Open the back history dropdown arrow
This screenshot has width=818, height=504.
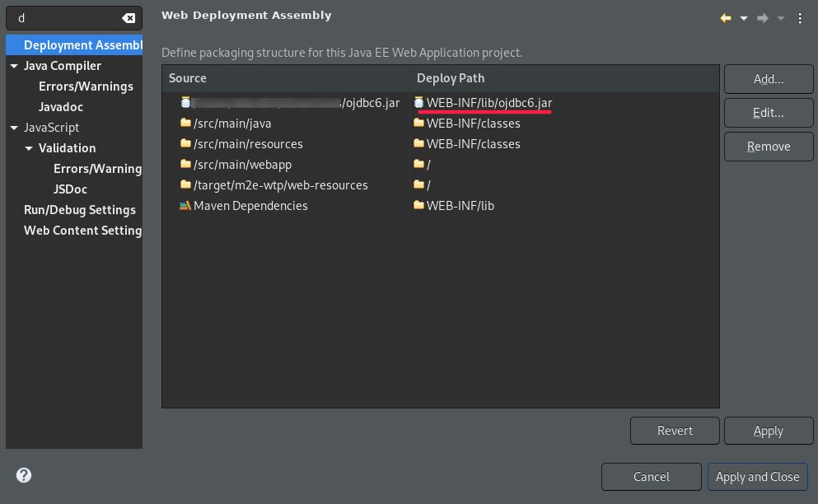(x=744, y=18)
